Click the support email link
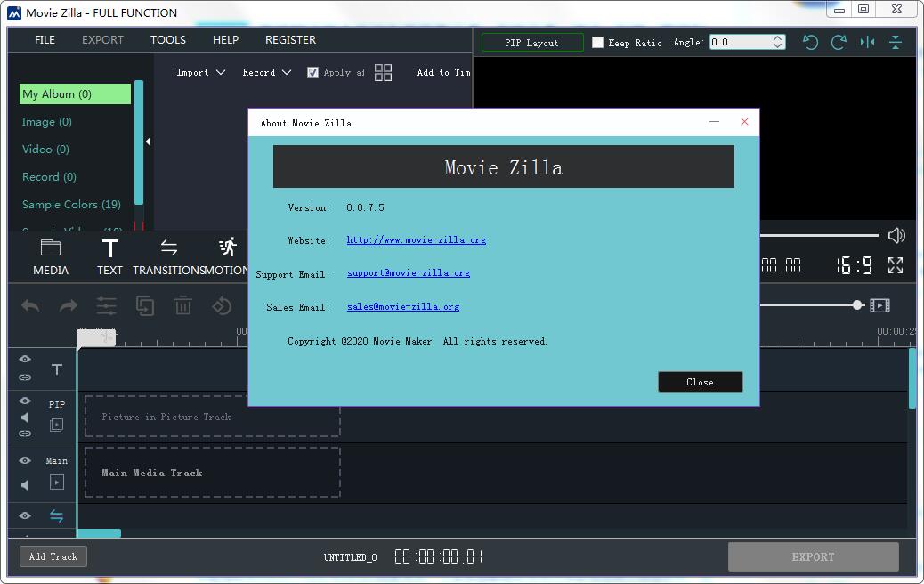 [409, 272]
